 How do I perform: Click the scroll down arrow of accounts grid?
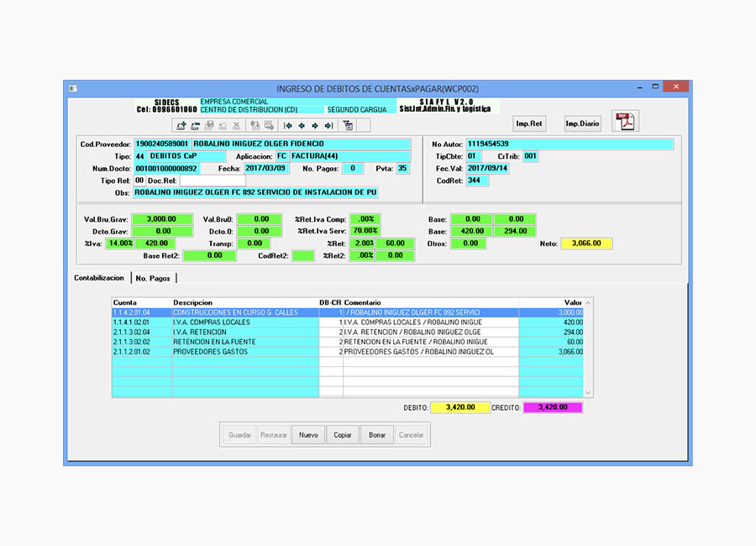(588, 392)
